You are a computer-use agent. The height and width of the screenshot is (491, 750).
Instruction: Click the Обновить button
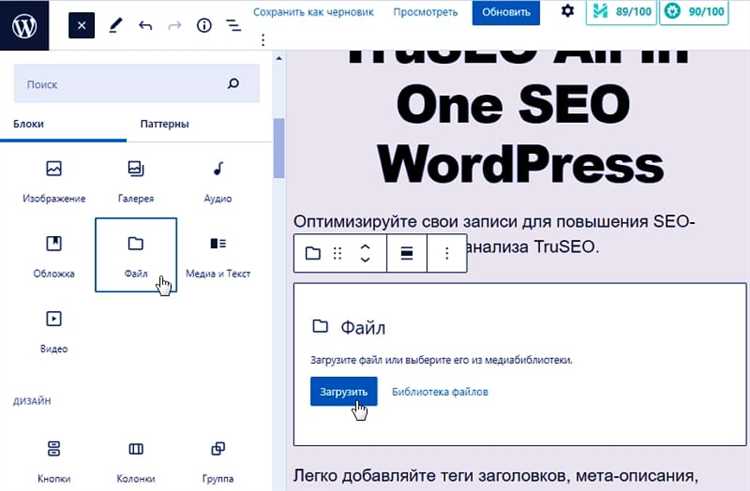pos(506,12)
